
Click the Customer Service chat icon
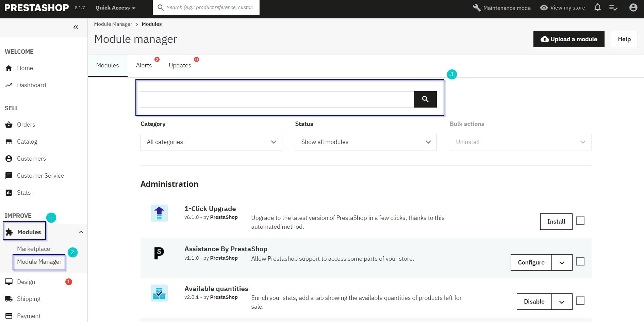[9, 176]
